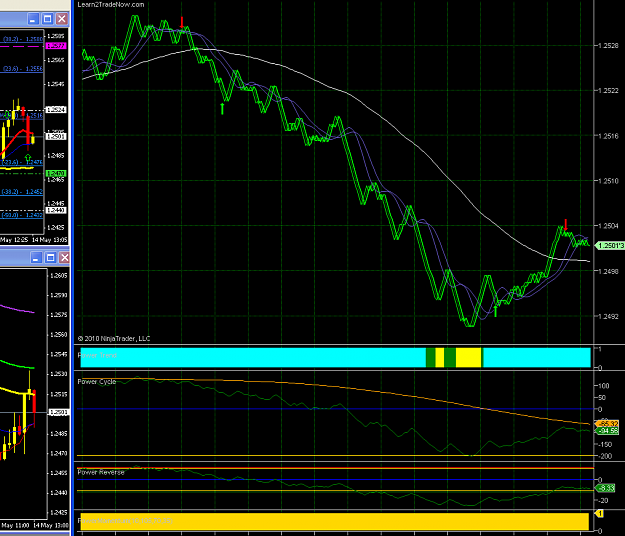
Task: Minimize the lower-left chart window
Action: (36, 258)
